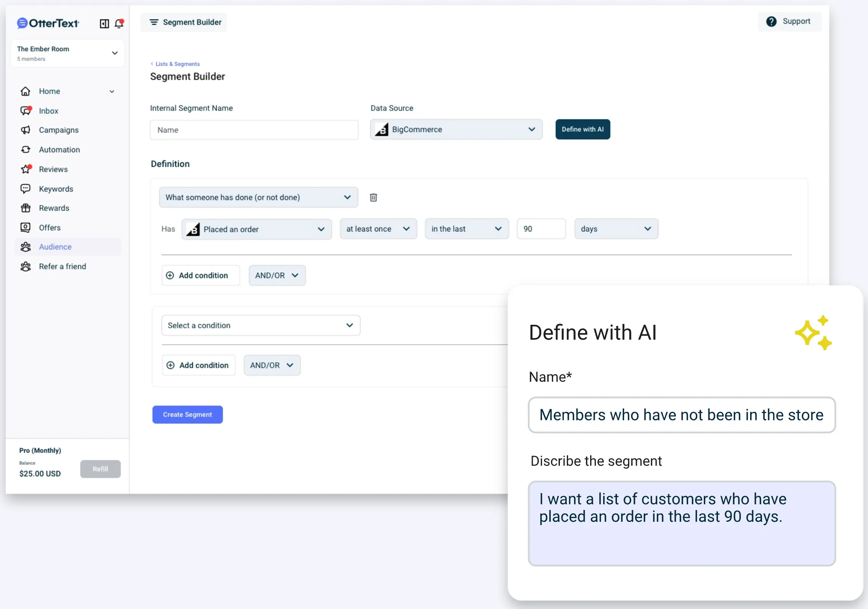Click the Rewards gift icon
This screenshot has height=609, width=868.
(26, 208)
